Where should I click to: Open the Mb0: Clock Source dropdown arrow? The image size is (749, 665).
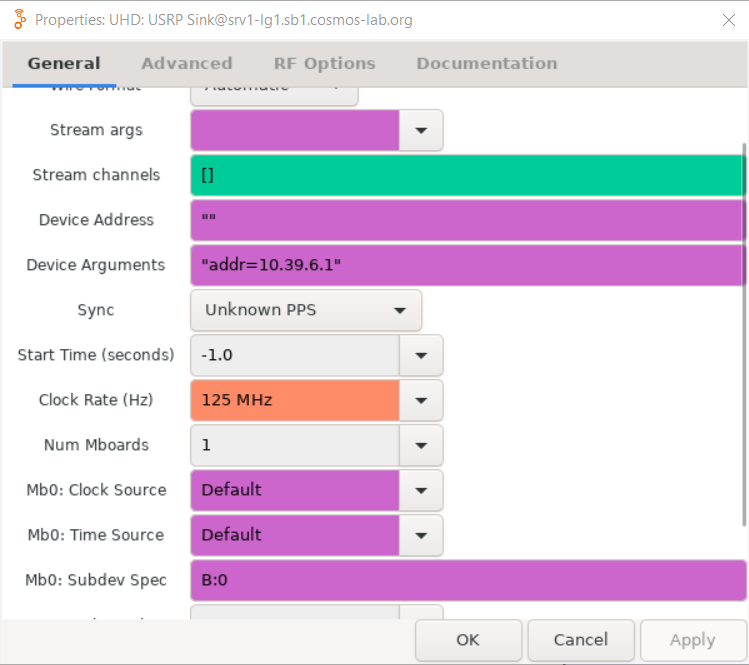click(x=421, y=490)
